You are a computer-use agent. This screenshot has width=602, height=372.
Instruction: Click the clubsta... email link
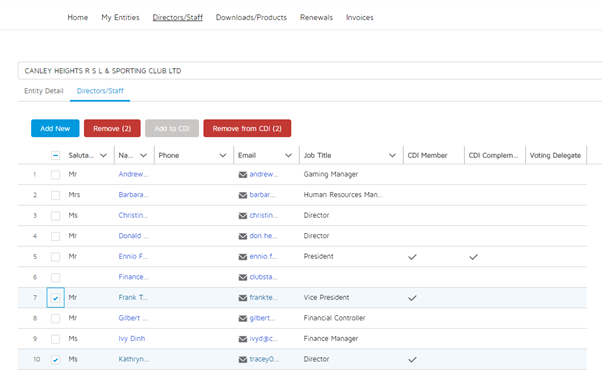click(x=263, y=277)
